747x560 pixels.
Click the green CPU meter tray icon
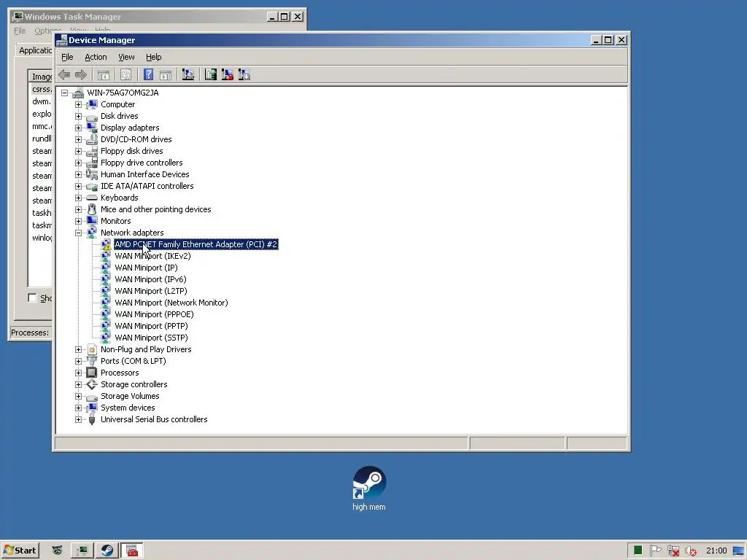tap(638, 551)
